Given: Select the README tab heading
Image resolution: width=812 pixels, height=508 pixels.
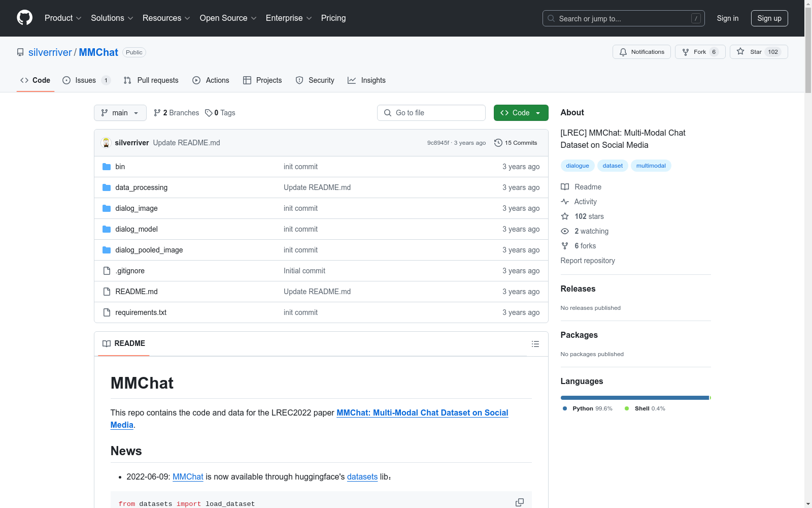Looking at the screenshot, I should pyautogui.click(x=124, y=343).
